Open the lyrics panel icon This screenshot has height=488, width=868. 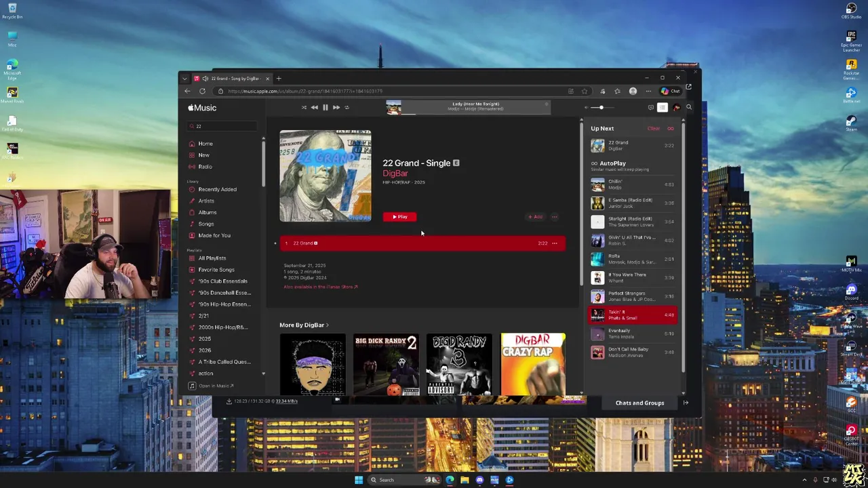click(650, 107)
